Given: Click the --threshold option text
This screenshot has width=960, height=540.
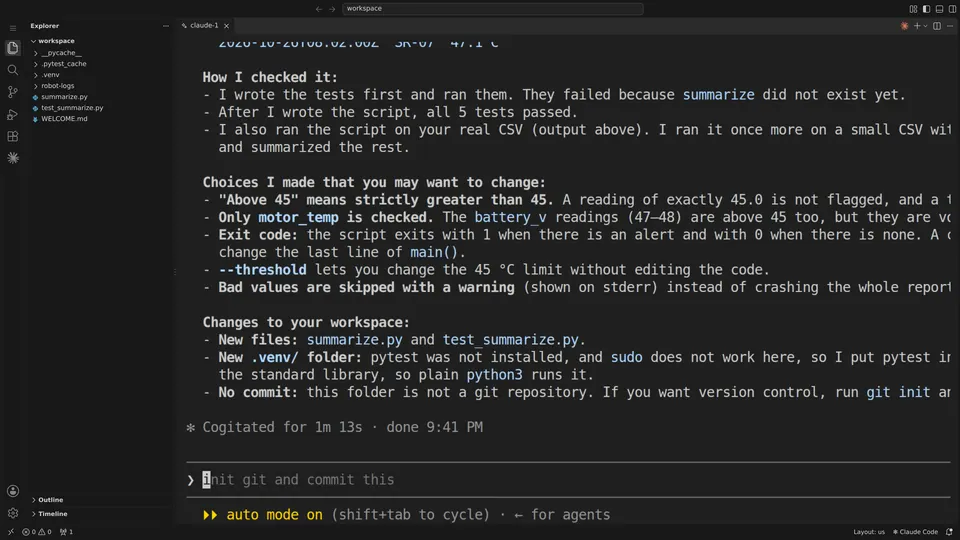Looking at the screenshot, I should click(262, 270).
